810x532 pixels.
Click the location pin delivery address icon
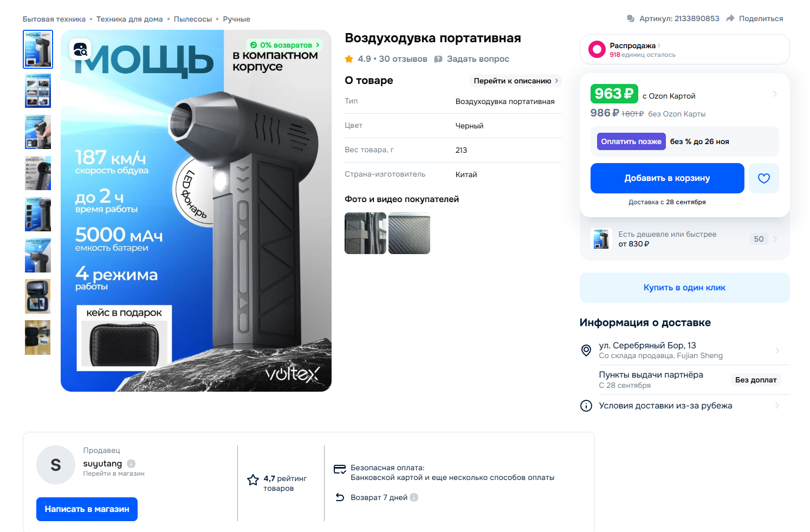point(586,350)
